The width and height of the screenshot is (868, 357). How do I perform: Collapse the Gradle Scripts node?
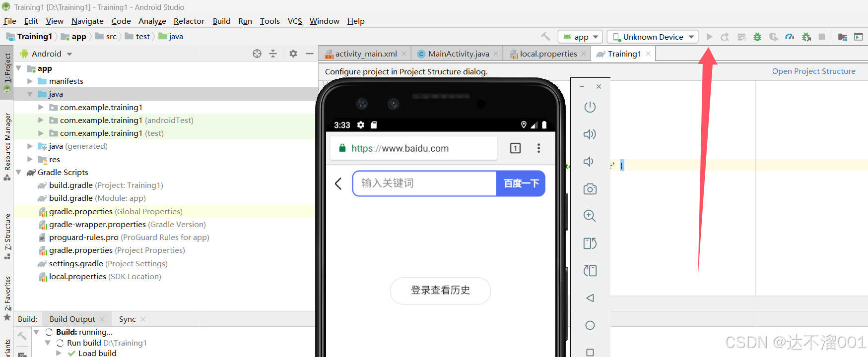18,172
